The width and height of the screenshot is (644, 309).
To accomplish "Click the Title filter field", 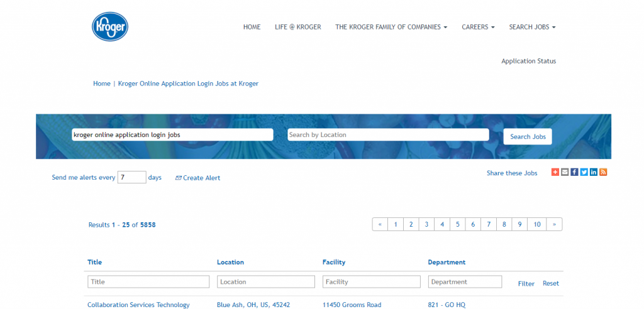I will tap(148, 281).
